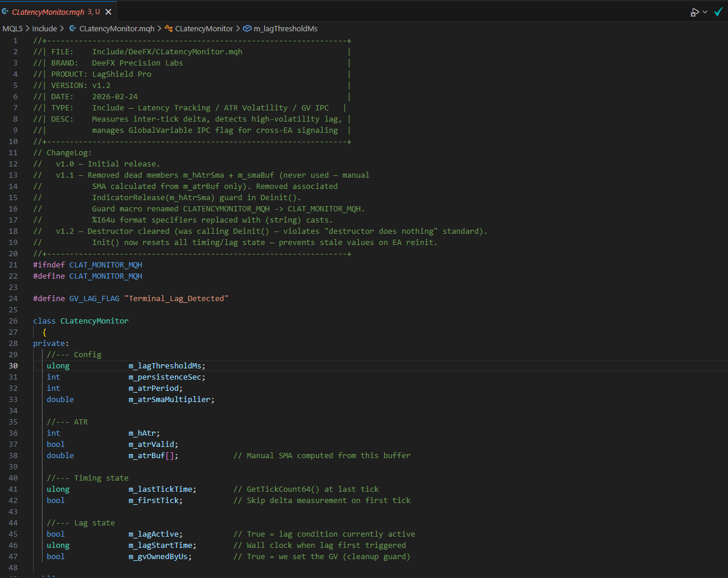Open the MQL5 breadcrumb dropdown

pyautogui.click(x=12, y=28)
